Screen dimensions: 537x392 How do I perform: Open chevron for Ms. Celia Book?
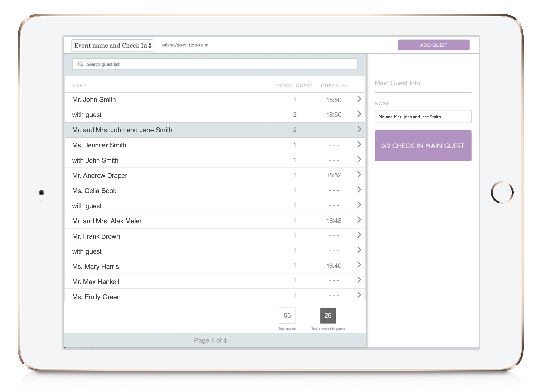359,190
